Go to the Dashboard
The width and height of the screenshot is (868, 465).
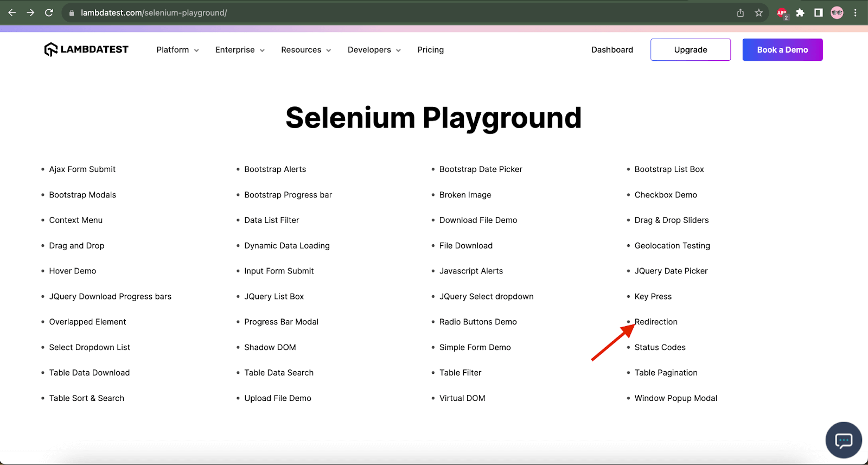click(612, 50)
